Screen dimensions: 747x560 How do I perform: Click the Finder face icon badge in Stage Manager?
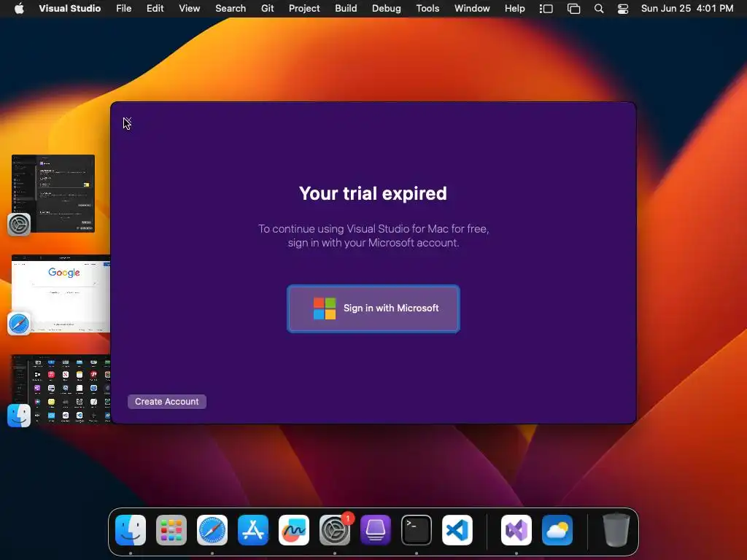(19, 415)
